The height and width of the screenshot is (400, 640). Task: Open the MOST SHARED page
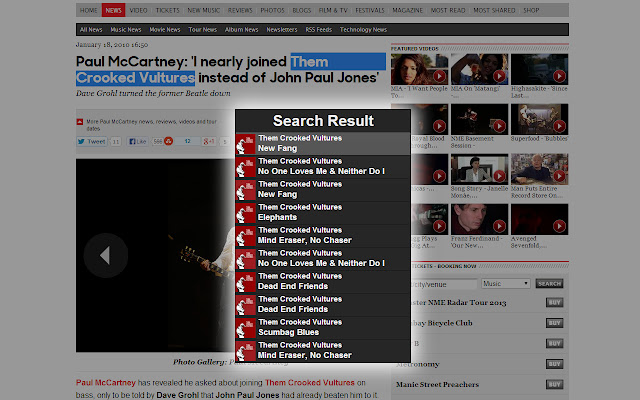494,10
